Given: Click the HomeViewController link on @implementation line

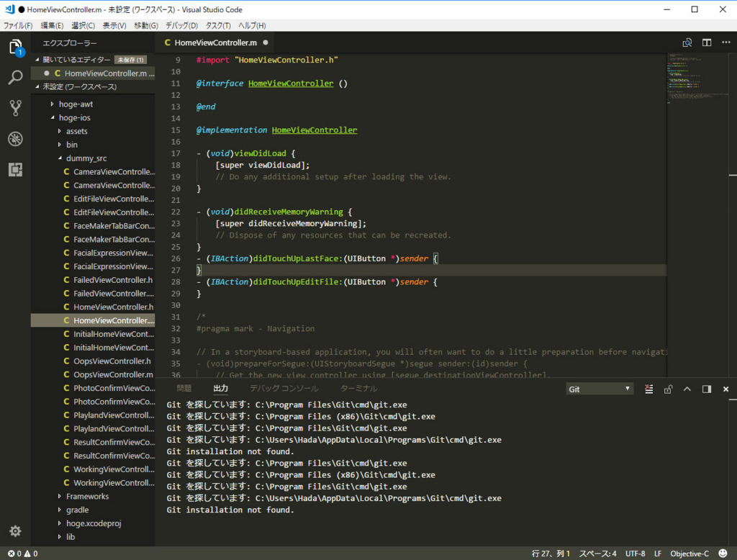Looking at the screenshot, I should click(x=315, y=130).
